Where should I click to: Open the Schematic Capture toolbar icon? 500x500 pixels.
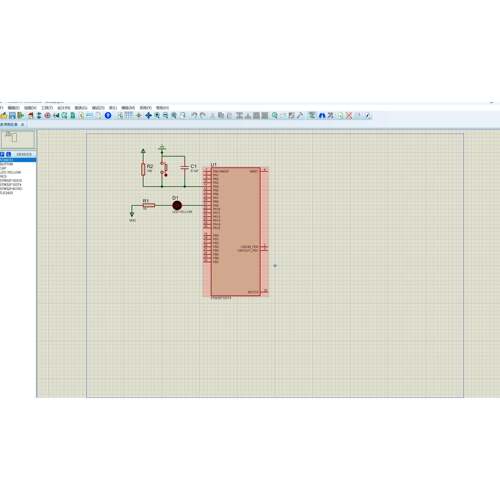point(39,116)
